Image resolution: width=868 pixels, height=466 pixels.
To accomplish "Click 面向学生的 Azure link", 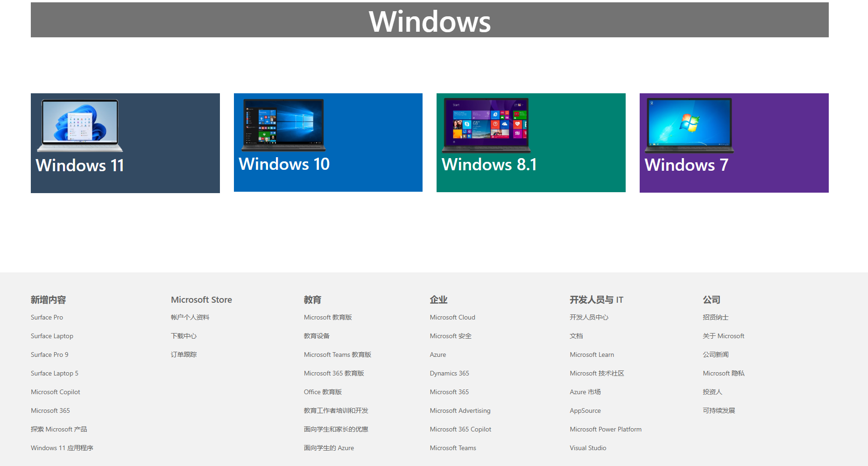I will [x=329, y=448].
